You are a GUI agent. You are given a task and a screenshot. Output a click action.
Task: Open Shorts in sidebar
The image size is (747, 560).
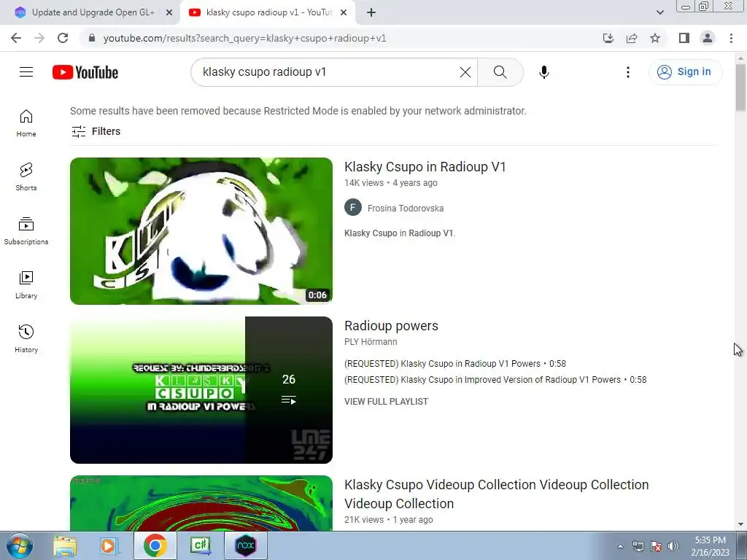[26, 176]
